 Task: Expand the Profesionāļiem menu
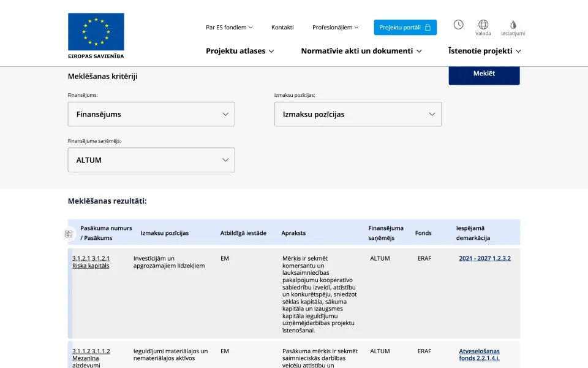[335, 28]
